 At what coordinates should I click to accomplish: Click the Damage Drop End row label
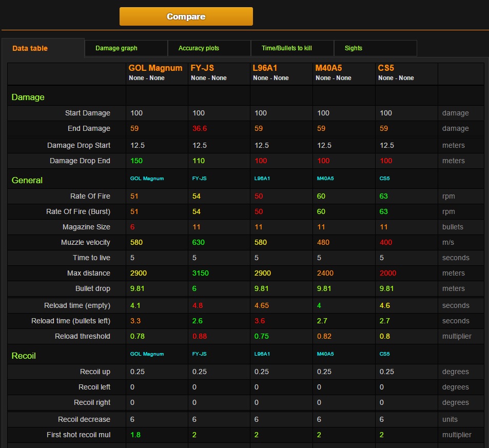pos(80,161)
